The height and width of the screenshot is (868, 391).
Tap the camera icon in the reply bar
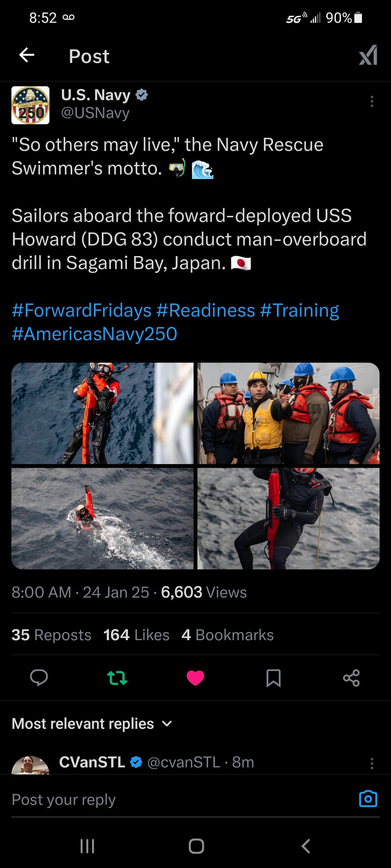click(x=368, y=799)
